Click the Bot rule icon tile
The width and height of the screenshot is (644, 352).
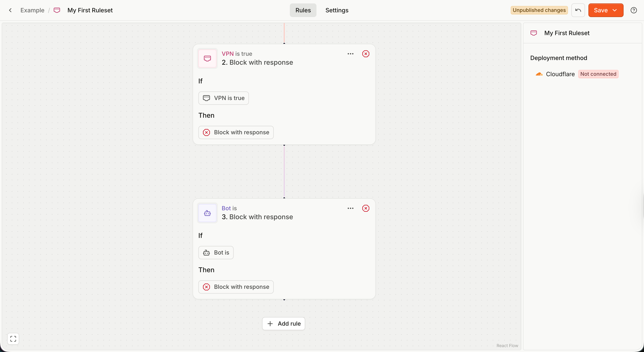click(x=207, y=213)
